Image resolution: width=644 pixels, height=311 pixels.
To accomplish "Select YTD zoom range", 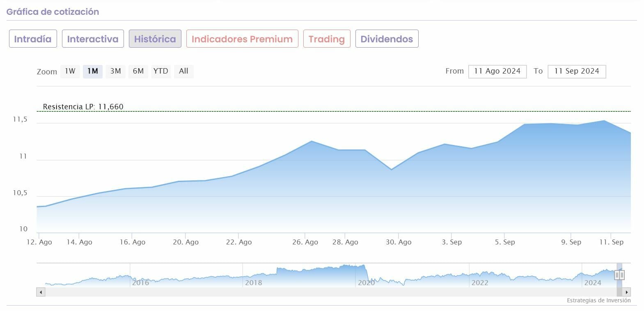I will [x=160, y=71].
